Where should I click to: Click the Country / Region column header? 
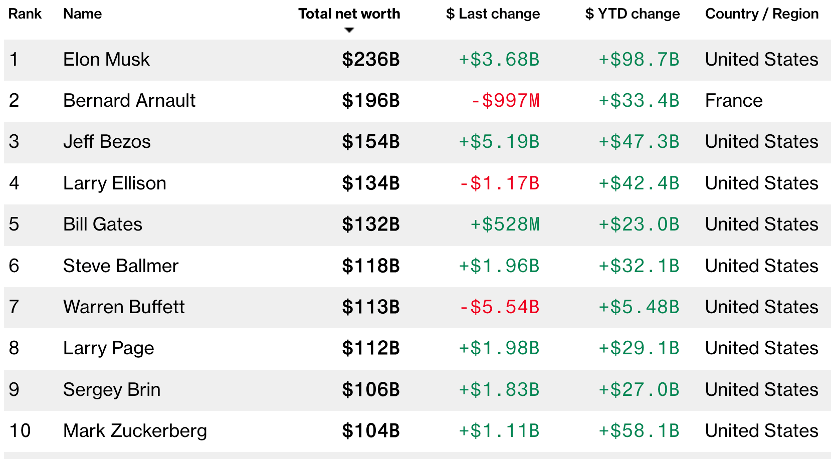click(761, 14)
